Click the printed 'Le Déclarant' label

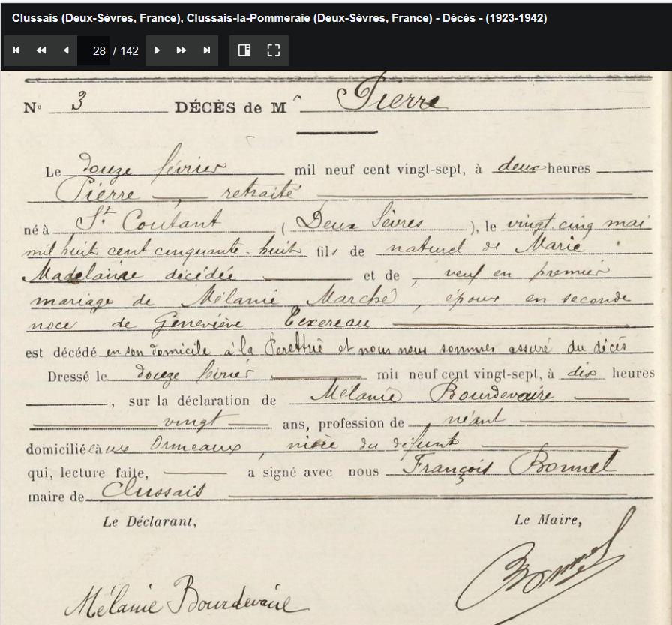click(149, 522)
